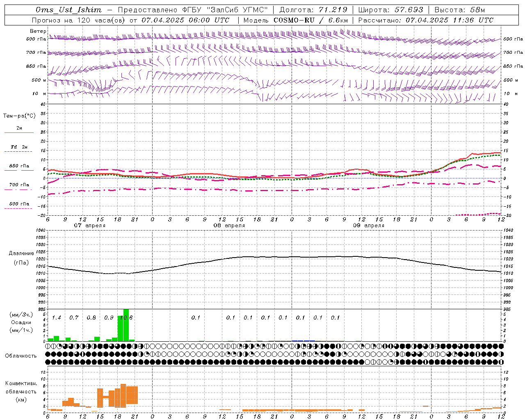Screen dimensions: 525x420
Task: Click the Тем-ра(°C) temperature label
Action: (x=19, y=116)
